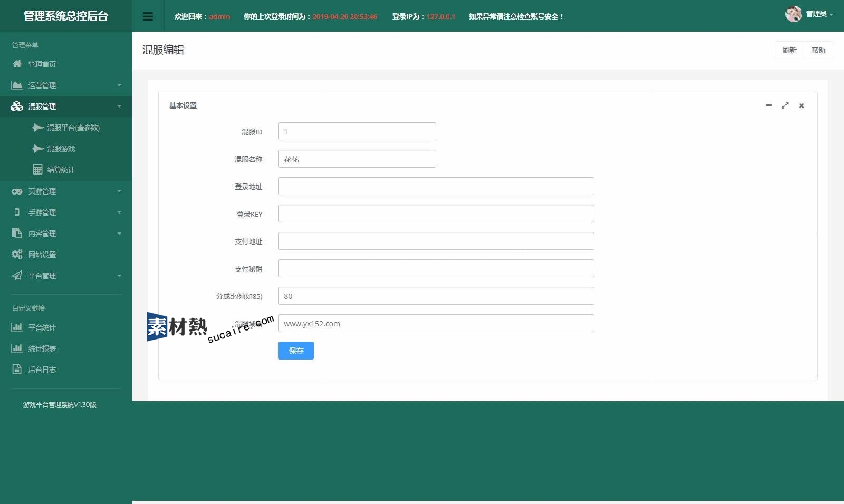Click the chart icon beside 运营管理
Screen dimensions: 844x504
[x=17, y=85]
